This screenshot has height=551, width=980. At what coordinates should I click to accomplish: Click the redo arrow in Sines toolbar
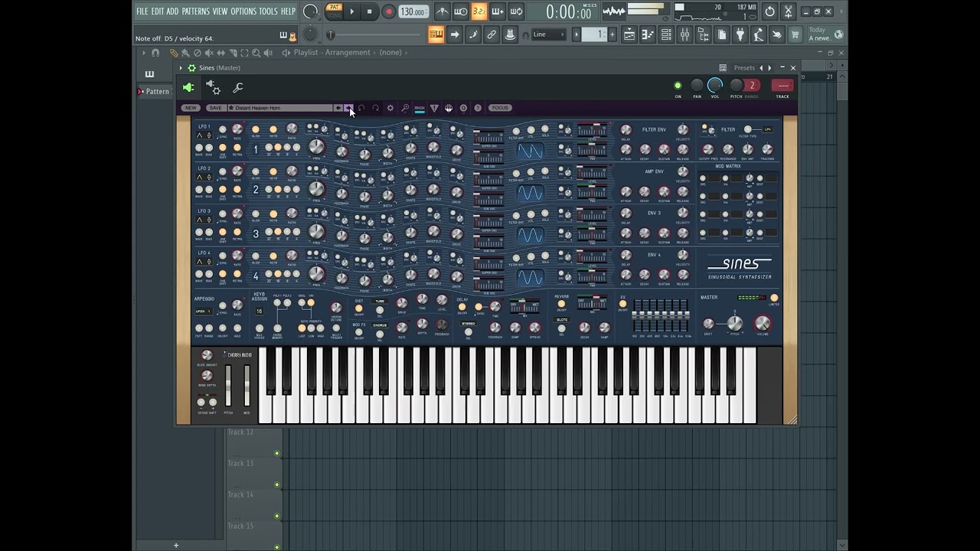[x=376, y=108]
